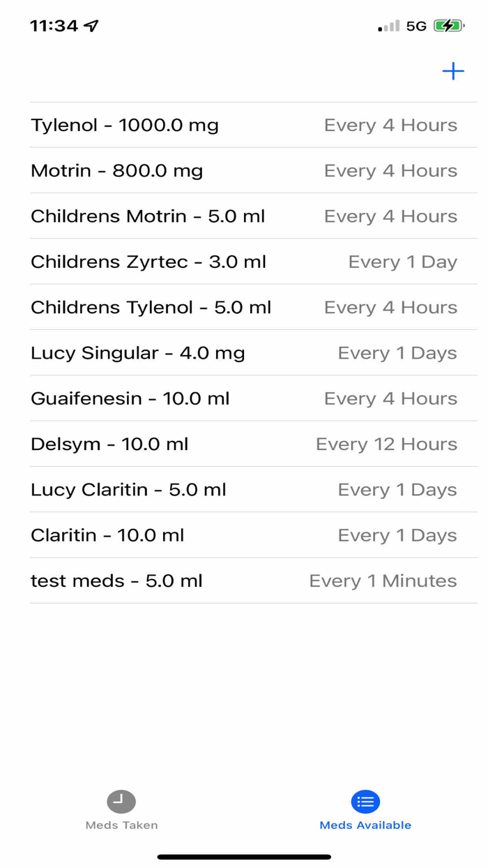Tap the Guaifenesin 10.0 ml row
Screen dimensions: 488x868
[x=244, y=398]
